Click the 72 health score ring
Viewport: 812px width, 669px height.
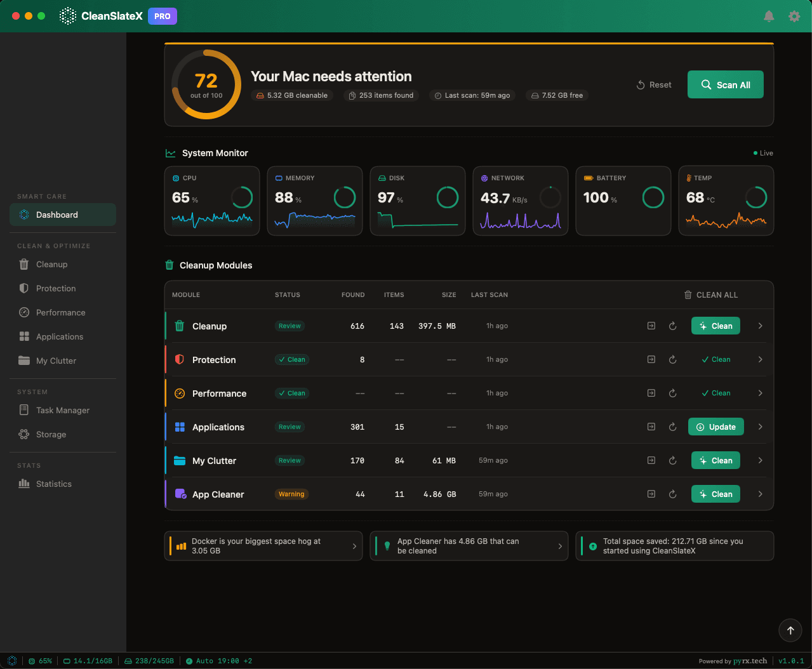coord(206,84)
